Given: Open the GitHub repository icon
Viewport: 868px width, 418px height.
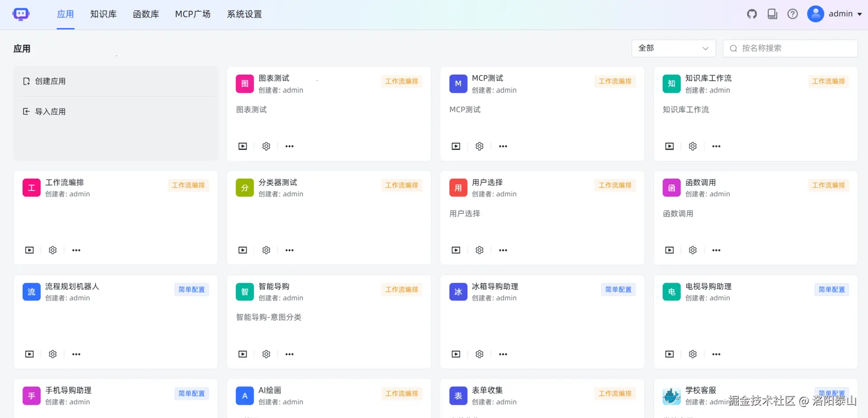Looking at the screenshot, I should [752, 14].
